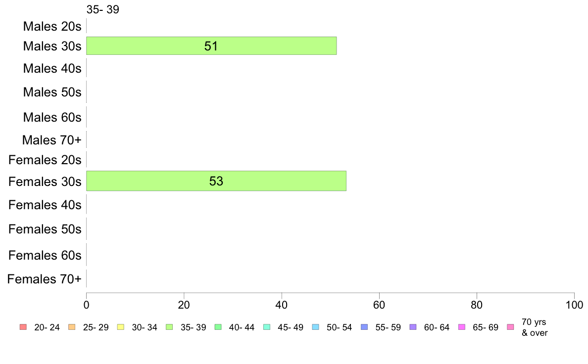
Task: Select the 65-69 magenta legend swatch
Action: pyautogui.click(x=462, y=327)
